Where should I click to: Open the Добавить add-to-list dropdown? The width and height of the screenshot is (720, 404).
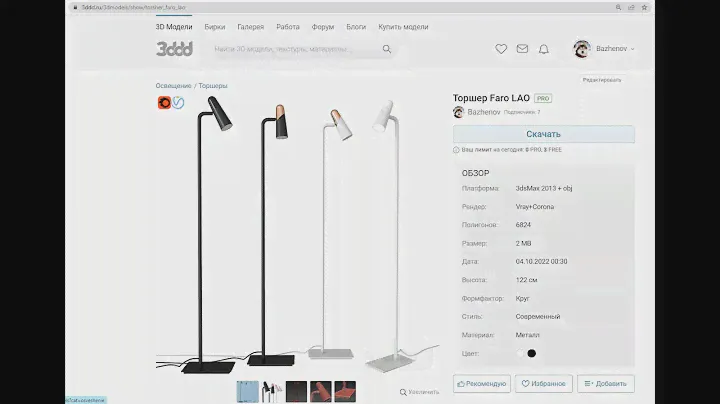click(606, 383)
